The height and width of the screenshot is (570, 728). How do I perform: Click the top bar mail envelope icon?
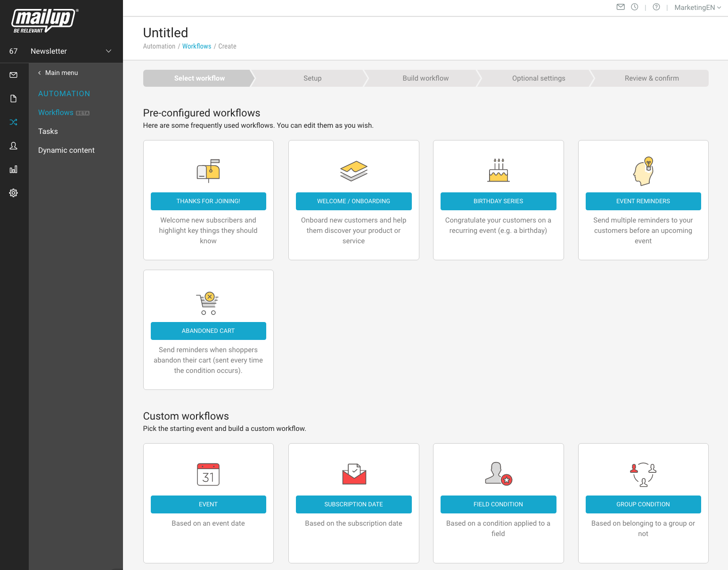(621, 7)
